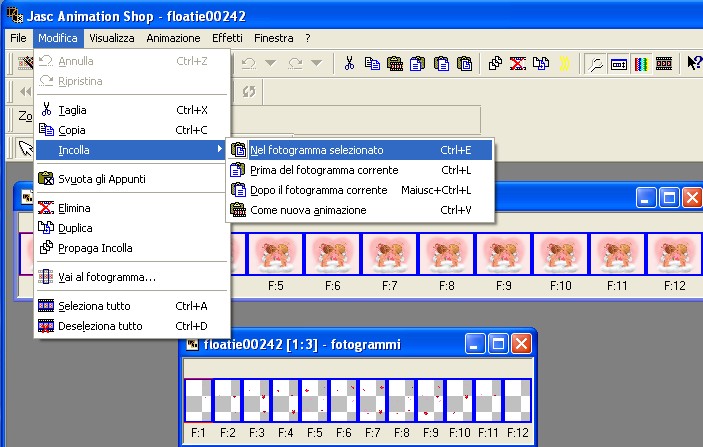Select Dopo il fotogramma corrente
The height and width of the screenshot is (447, 703).
click(x=360, y=190)
